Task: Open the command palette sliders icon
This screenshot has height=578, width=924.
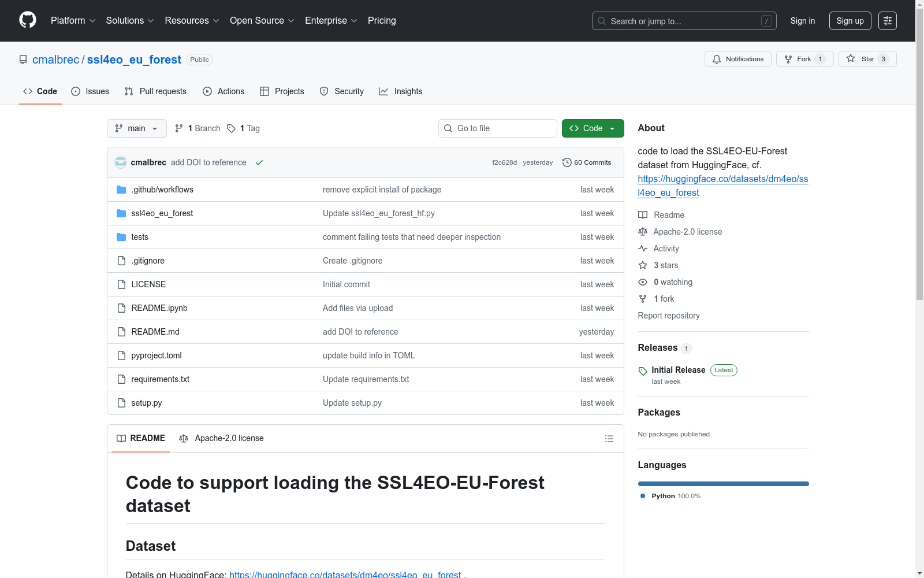Action: tap(888, 21)
